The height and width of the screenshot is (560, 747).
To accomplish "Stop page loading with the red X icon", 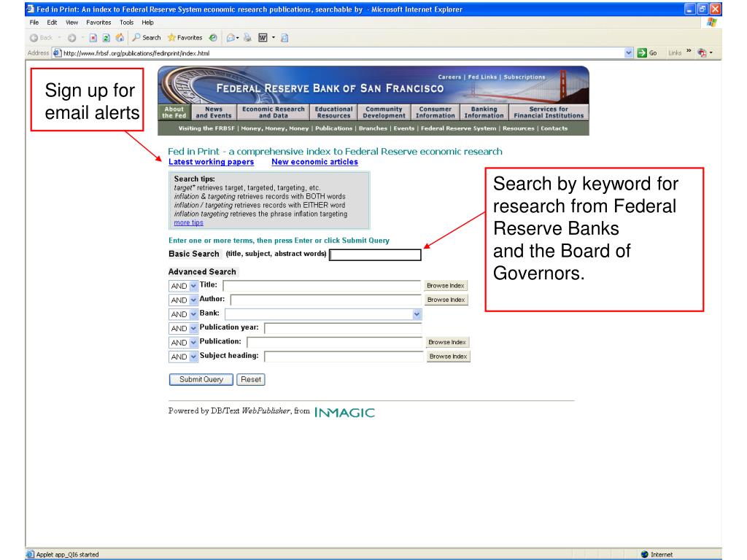I will [x=93, y=38].
